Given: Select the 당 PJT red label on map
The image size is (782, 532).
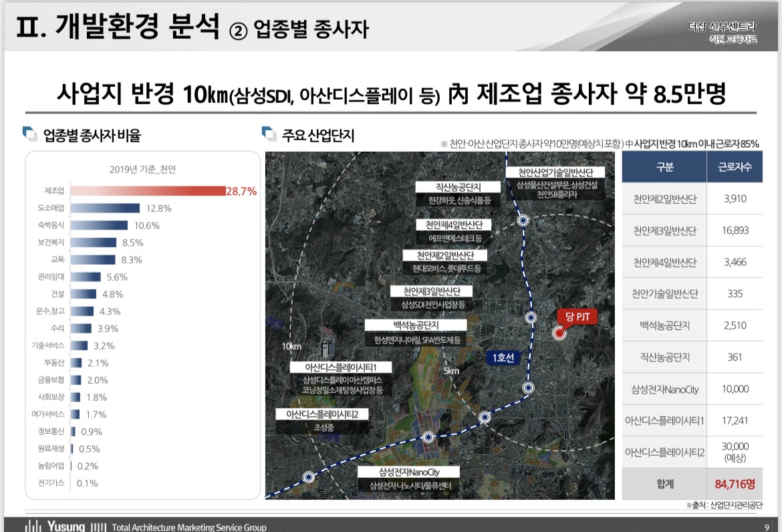Looking at the screenshot, I should point(577,317).
